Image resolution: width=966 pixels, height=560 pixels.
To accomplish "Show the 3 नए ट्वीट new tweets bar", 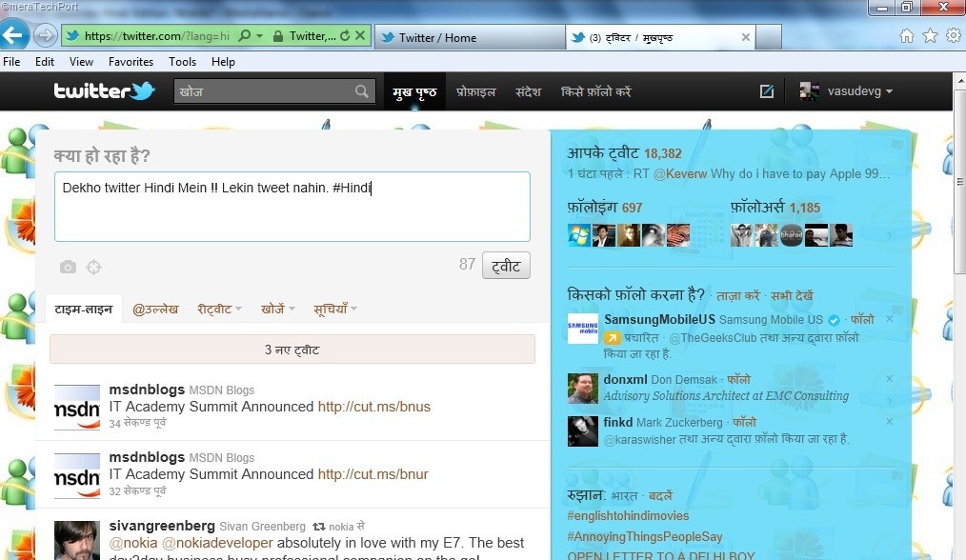I will 292,350.
